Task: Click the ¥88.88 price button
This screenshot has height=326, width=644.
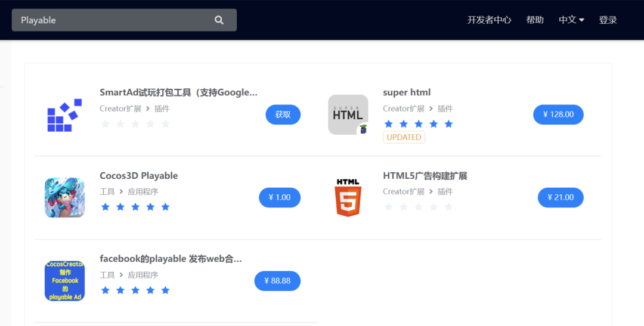Action: (x=278, y=281)
